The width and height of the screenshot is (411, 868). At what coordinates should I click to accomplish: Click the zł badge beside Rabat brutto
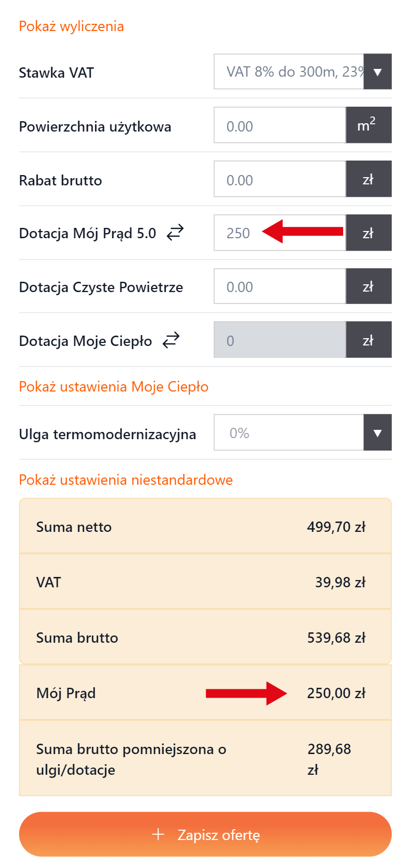click(368, 179)
